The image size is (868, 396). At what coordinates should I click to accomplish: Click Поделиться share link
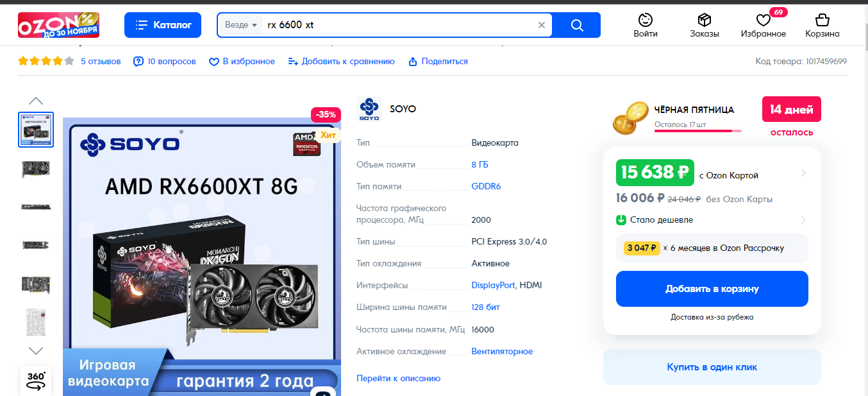[438, 62]
